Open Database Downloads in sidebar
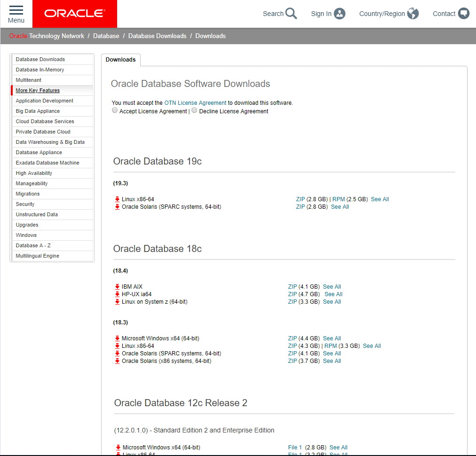This screenshot has height=456, width=476. pyautogui.click(x=52, y=59)
